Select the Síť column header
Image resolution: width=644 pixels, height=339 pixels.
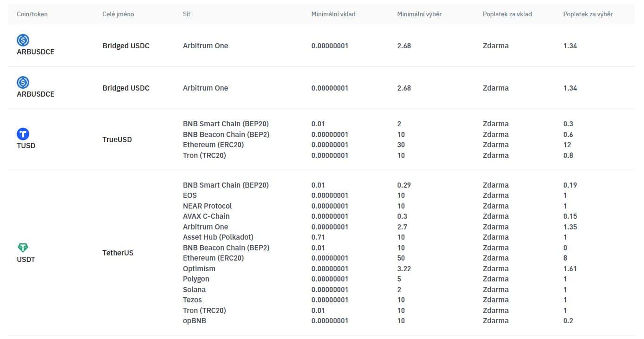[x=187, y=14]
